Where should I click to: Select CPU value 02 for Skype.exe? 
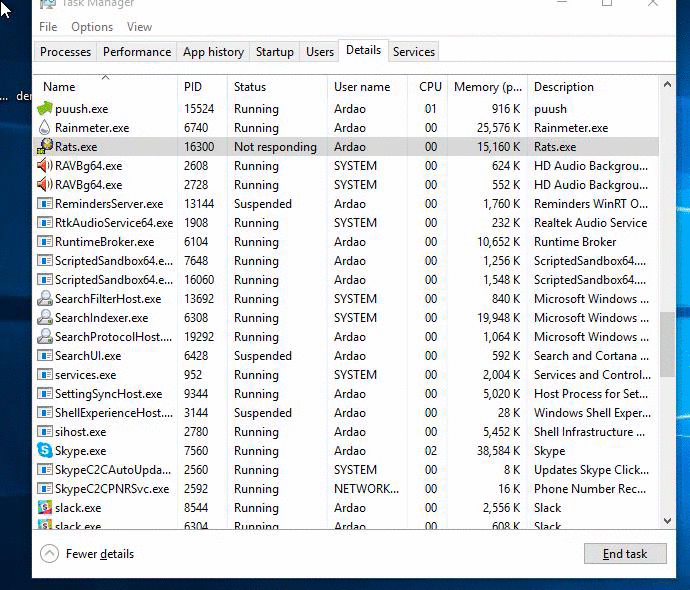click(431, 451)
